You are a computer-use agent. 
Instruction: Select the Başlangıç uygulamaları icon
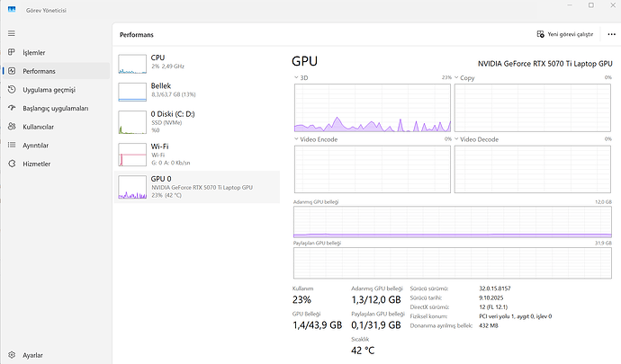(x=11, y=108)
